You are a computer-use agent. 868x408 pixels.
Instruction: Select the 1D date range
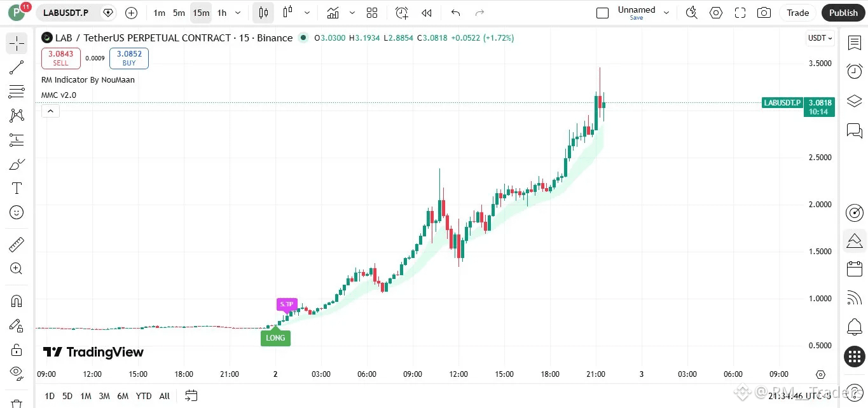(50, 396)
